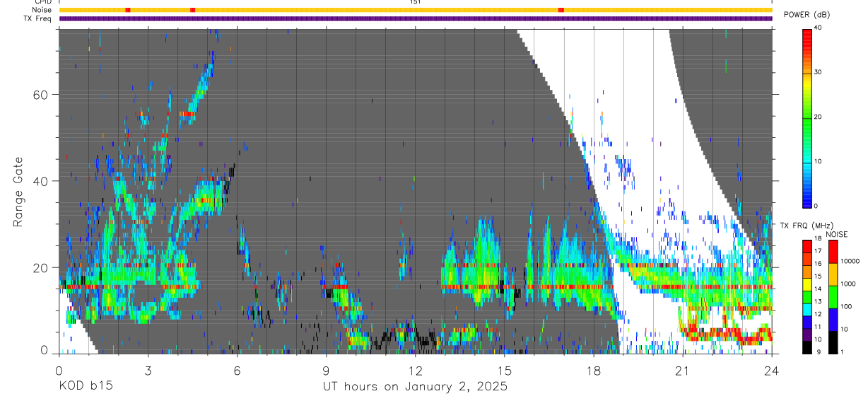Click the second red marker in the Noise strip
The height and width of the screenshot is (401, 868).
tap(193, 10)
